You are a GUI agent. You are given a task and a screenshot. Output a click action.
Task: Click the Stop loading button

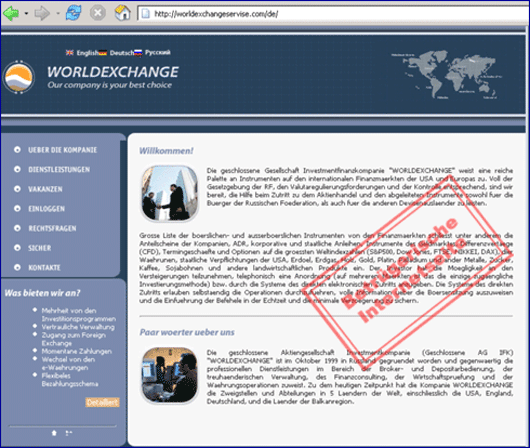click(x=98, y=13)
